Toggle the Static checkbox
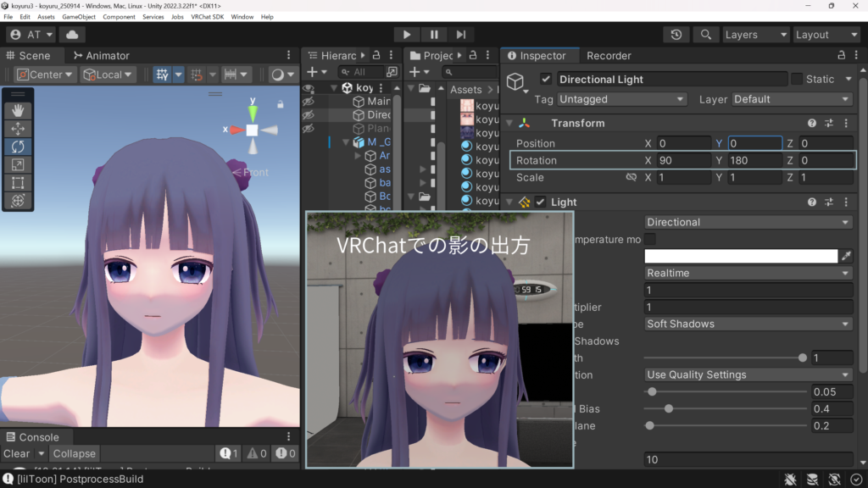The image size is (868, 488). (797, 79)
